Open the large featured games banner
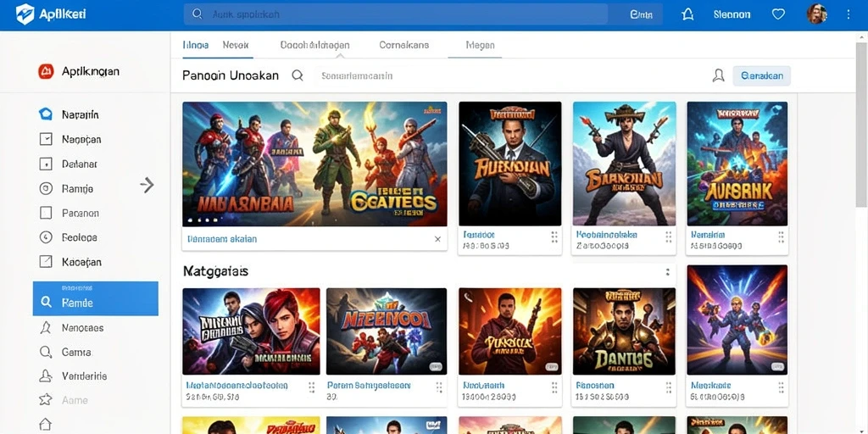 (314, 164)
